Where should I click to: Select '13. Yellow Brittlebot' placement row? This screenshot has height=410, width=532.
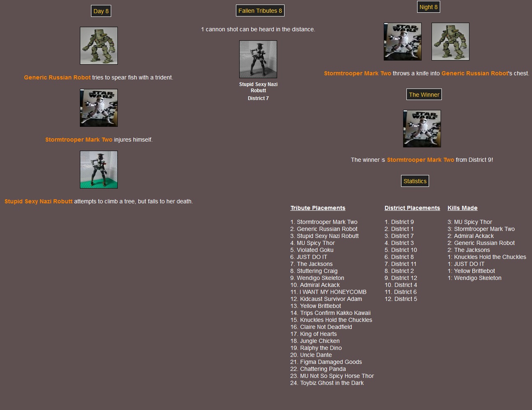point(315,306)
